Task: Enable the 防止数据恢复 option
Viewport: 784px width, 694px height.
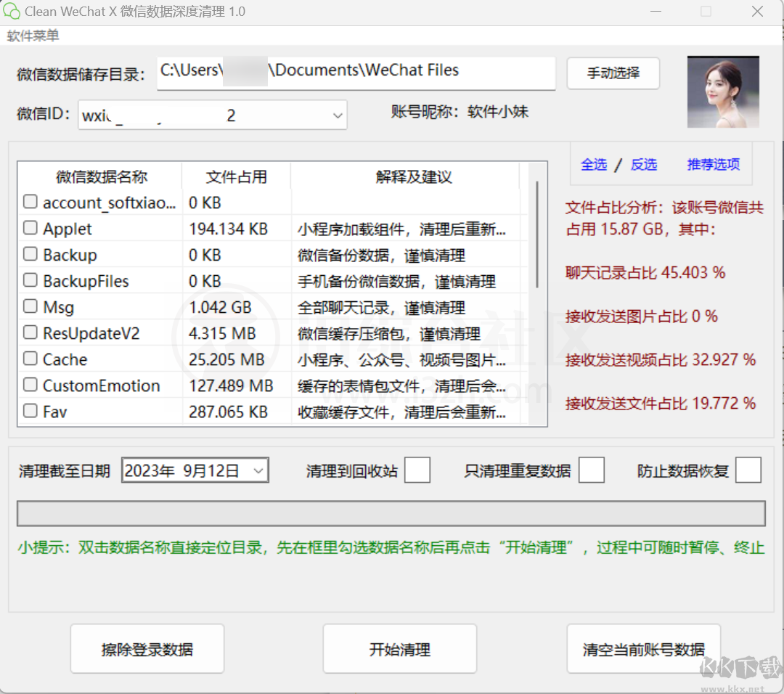Action: click(748, 470)
